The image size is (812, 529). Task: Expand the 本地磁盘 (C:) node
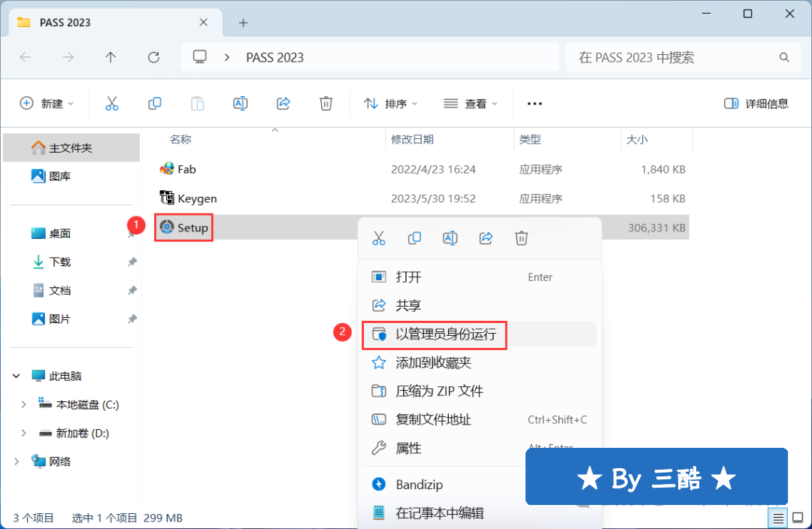[x=23, y=405]
